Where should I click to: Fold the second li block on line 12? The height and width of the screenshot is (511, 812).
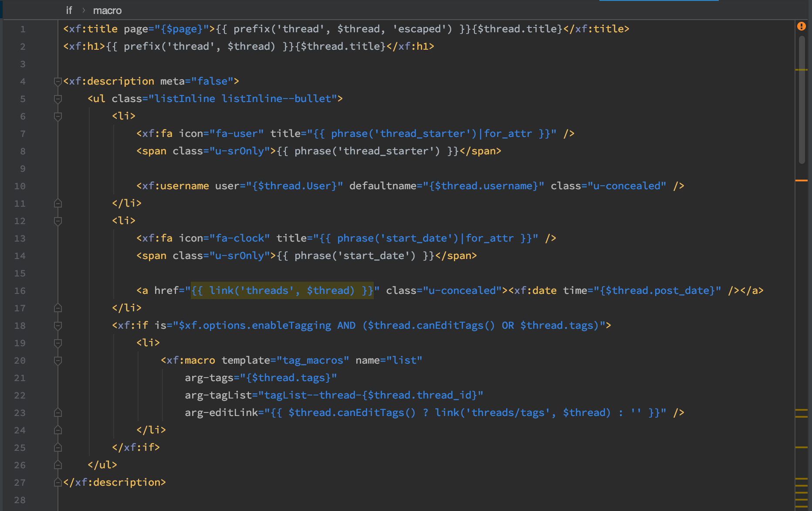click(58, 221)
